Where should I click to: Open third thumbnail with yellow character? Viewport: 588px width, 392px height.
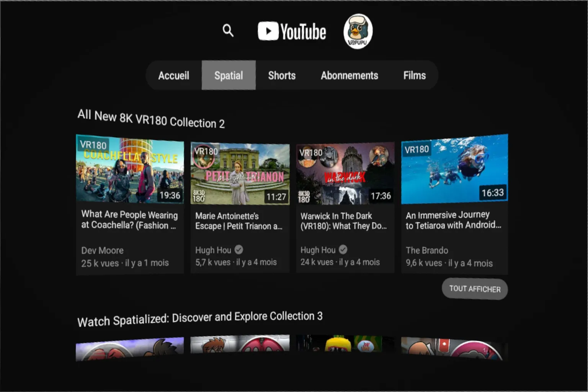click(345, 344)
